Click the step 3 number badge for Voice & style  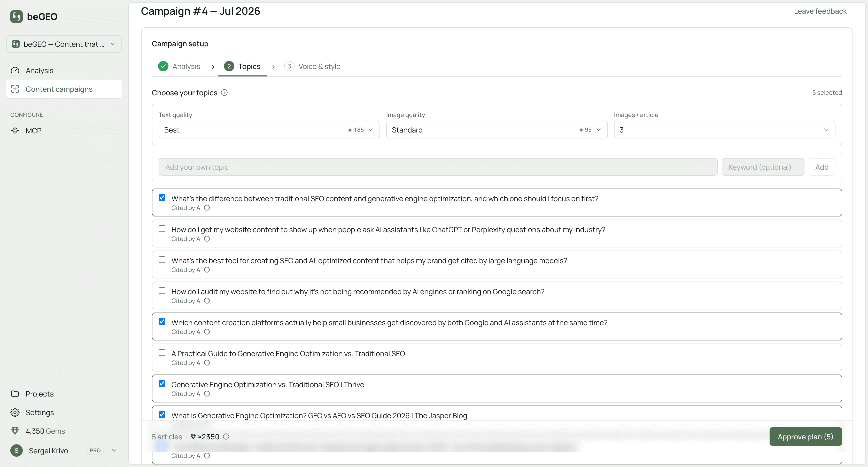coord(289,66)
